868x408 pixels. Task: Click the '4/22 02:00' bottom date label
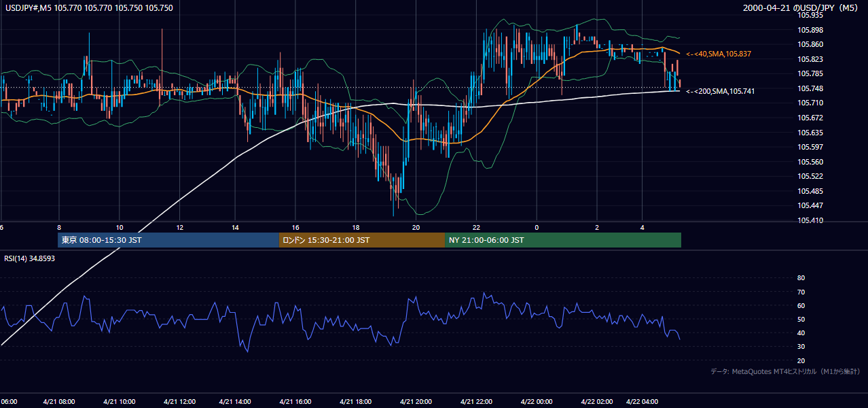click(596, 402)
